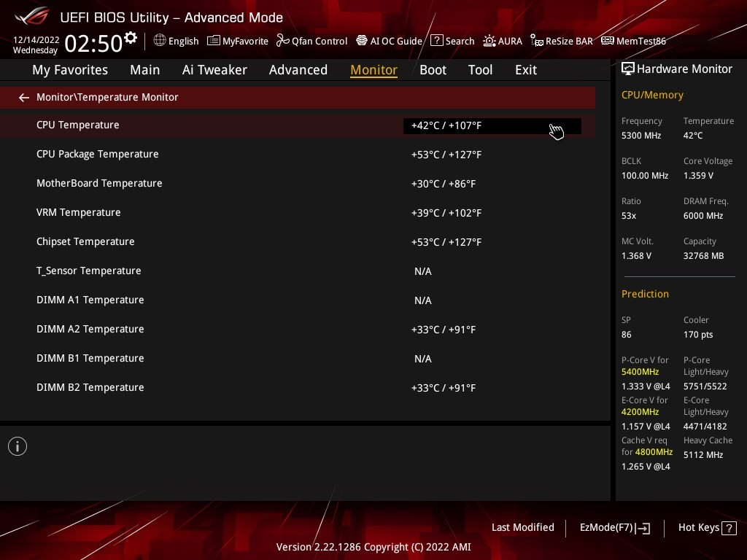The width and height of the screenshot is (747, 560).
Task: Open the Advanced tab
Action: pos(298,70)
